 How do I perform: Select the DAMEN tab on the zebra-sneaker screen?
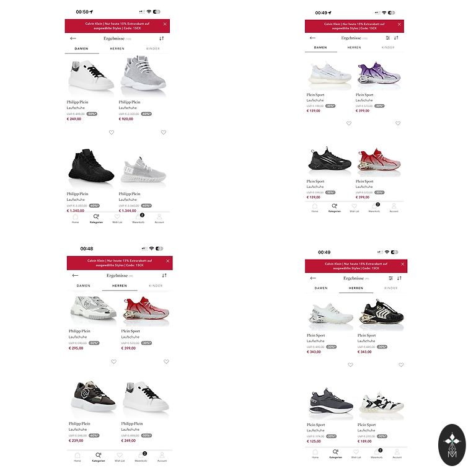pos(321,288)
